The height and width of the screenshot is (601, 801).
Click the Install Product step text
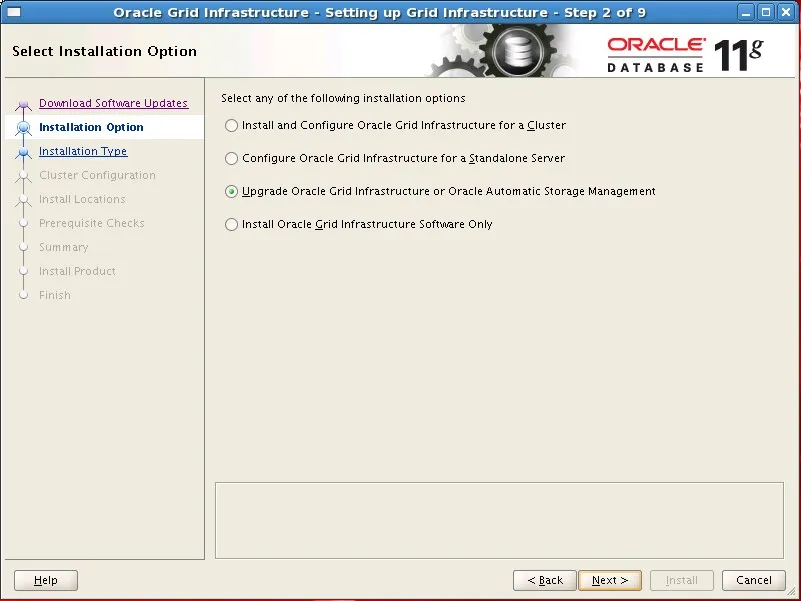click(77, 271)
